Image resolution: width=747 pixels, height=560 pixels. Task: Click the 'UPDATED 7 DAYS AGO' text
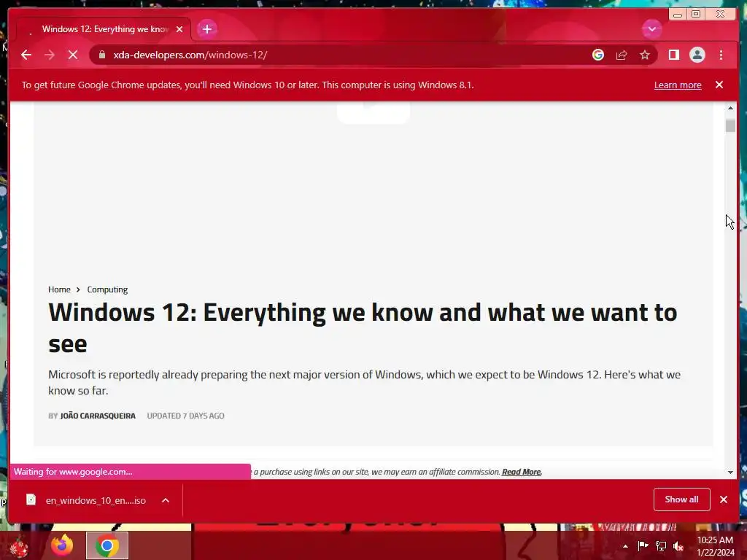[x=185, y=416]
